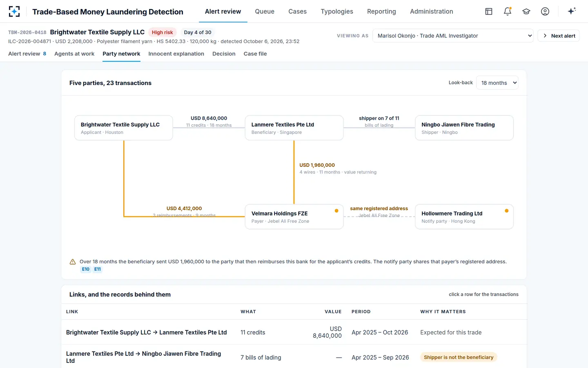Open the Innocent explanation sub-tab

[176, 54]
